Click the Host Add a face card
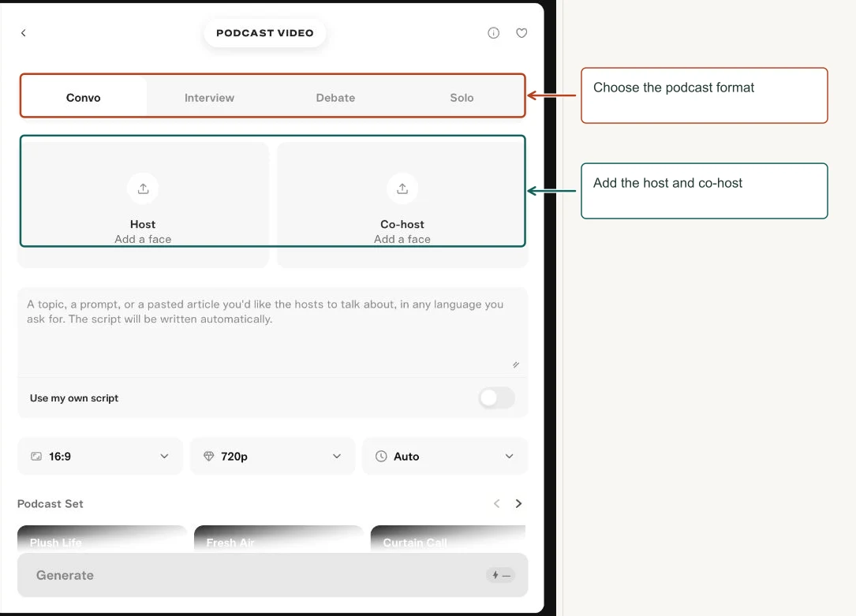The width and height of the screenshot is (856, 616). 143,204
